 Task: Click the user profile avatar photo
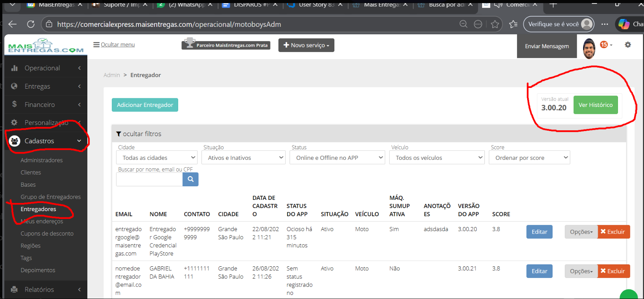(589, 49)
